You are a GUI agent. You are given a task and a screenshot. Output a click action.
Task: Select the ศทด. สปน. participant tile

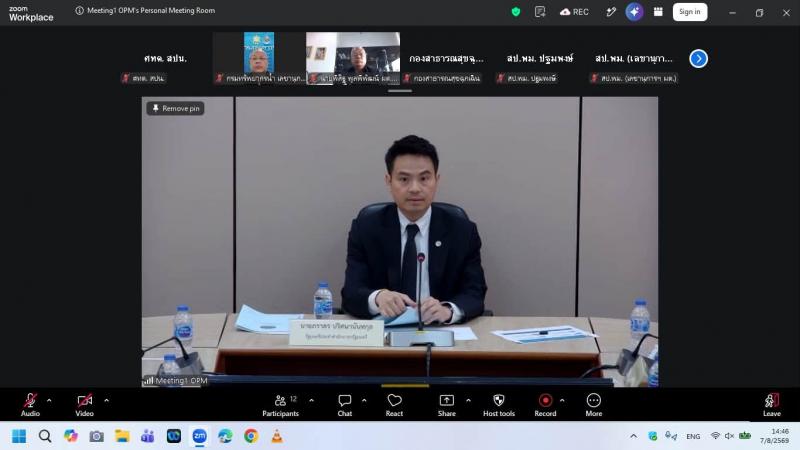point(165,59)
